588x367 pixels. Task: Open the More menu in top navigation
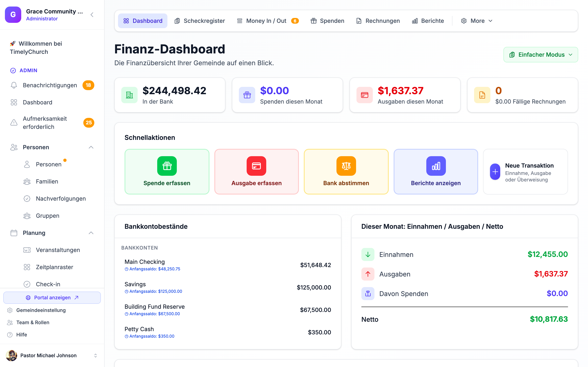pos(477,21)
